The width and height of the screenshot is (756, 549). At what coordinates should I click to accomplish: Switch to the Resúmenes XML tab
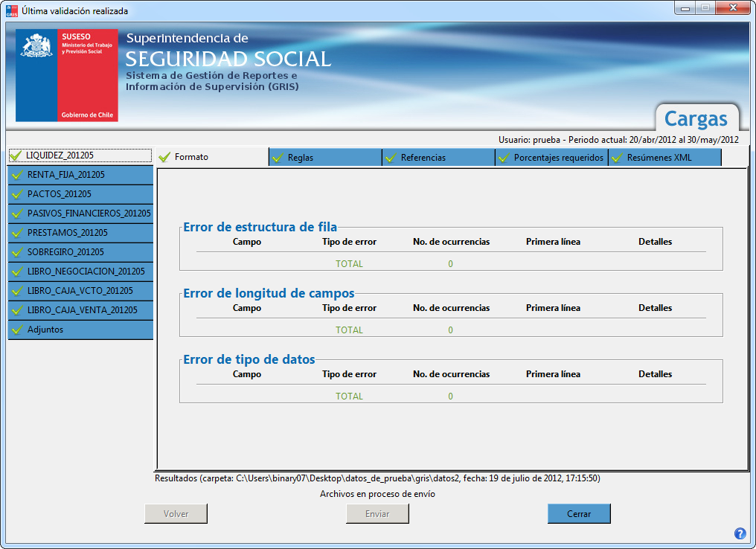click(665, 158)
